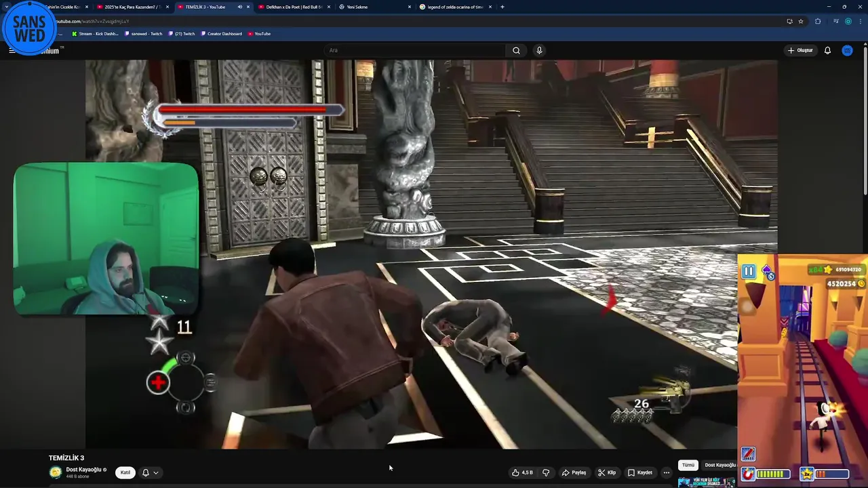This screenshot has height=488, width=868.
Task: Open (21) Twitch bookmark
Action: pos(181,33)
